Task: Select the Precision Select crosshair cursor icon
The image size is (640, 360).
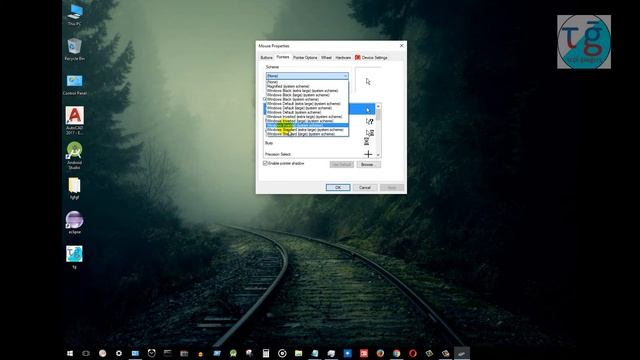Action: (x=368, y=154)
